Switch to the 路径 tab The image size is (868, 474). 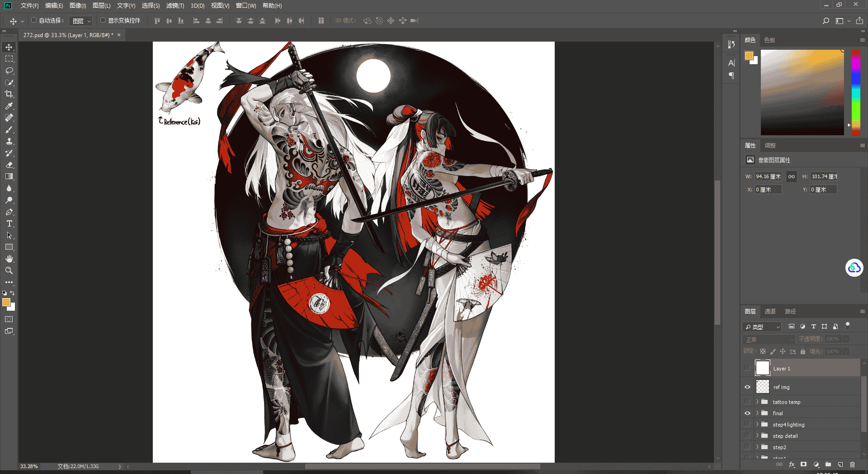click(x=790, y=311)
